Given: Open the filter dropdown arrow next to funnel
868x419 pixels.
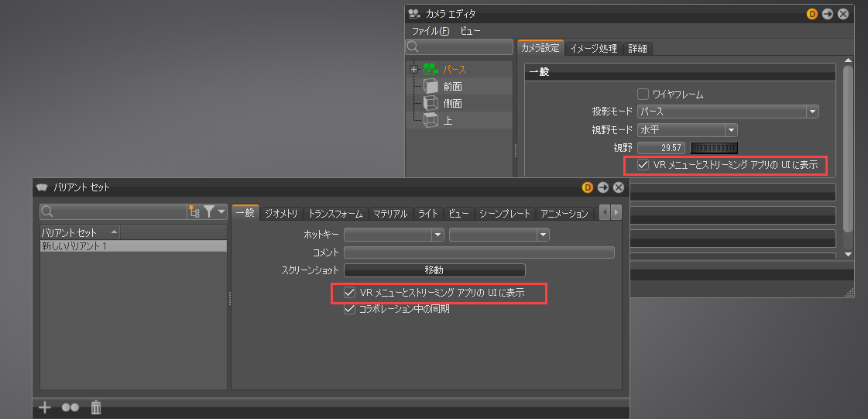Looking at the screenshot, I should 221,212.
